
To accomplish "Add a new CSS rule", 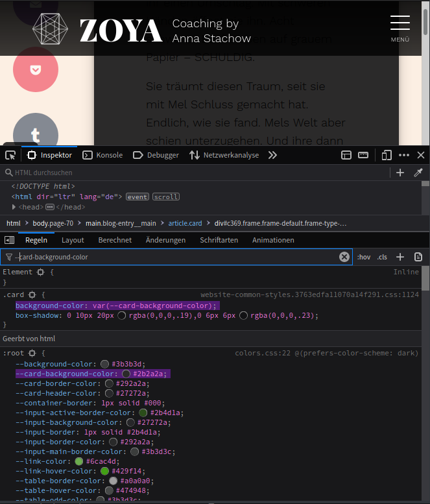I will pos(400,257).
